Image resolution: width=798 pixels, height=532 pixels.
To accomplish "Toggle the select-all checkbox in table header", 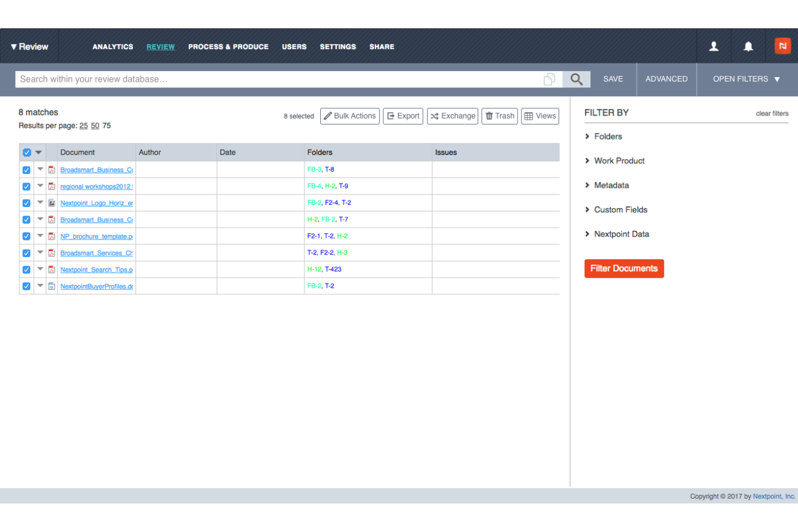I will click(26, 153).
